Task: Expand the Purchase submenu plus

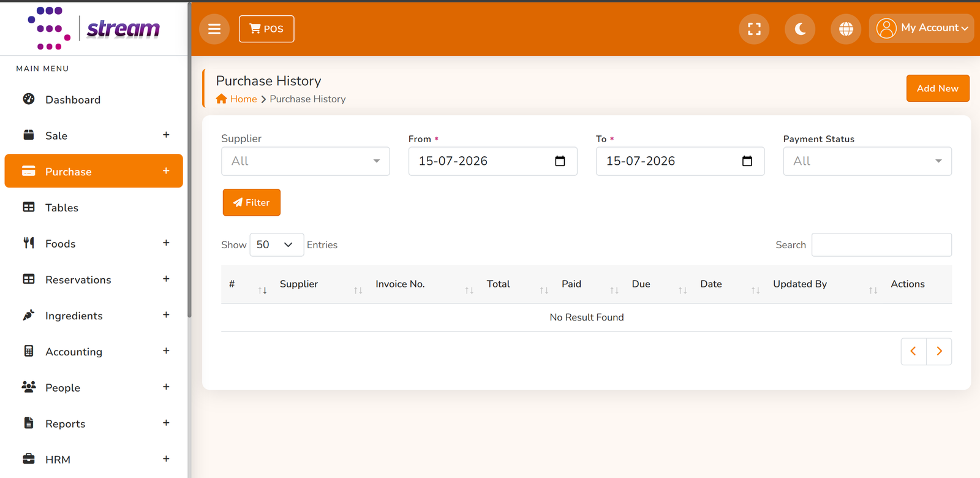Action: point(166,171)
